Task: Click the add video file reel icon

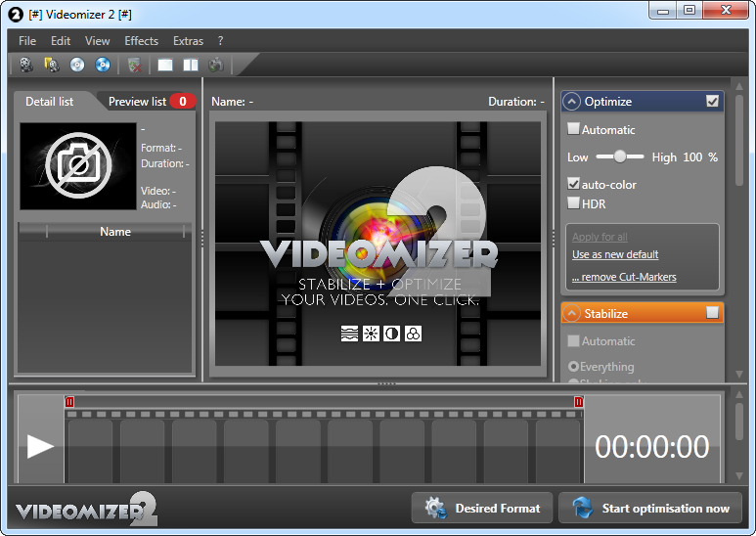Action: 26,65
